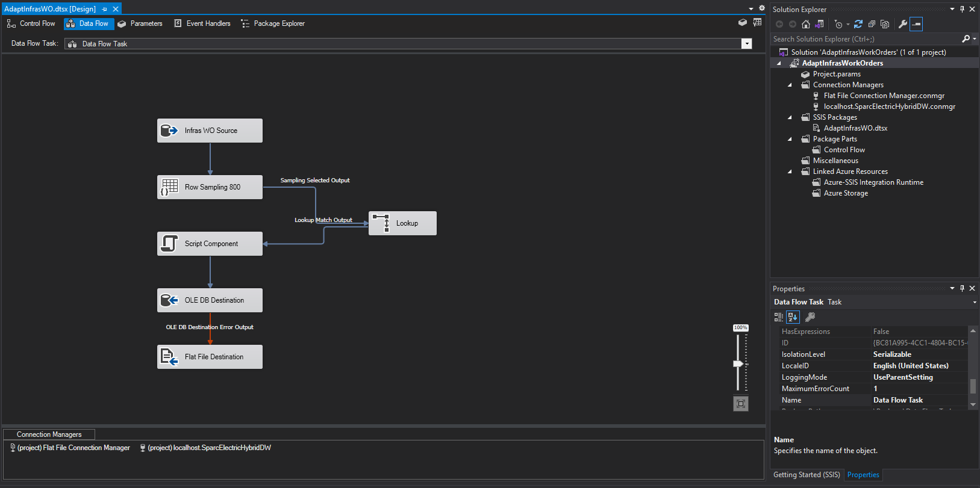Collapse the Linked Azure Resources folder
Viewport: 980px width, 488px height.
(x=790, y=171)
